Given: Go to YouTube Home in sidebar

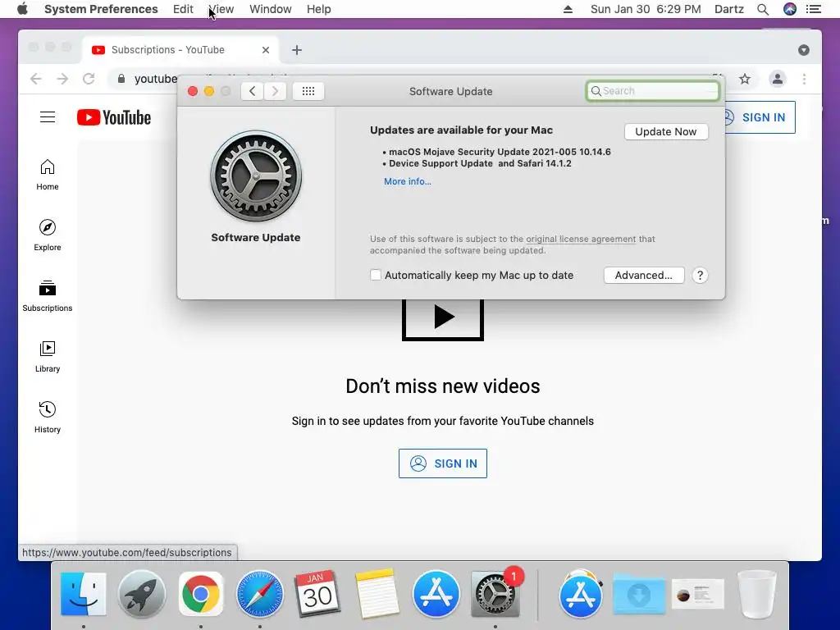Looking at the screenshot, I should (x=48, y=175).
